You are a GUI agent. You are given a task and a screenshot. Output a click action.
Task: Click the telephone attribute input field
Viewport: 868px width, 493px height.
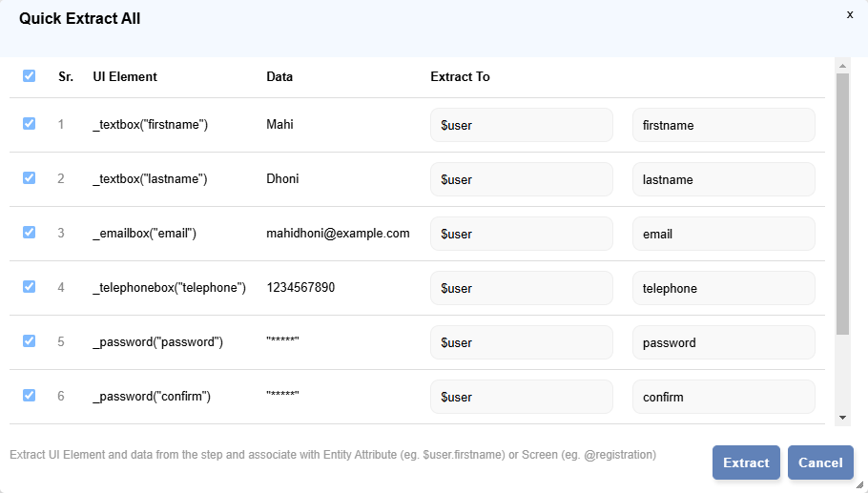coord(723,288)
